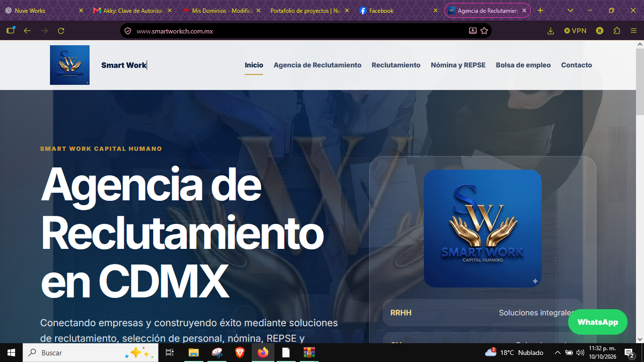
Task: Click the Smart Work header logo
Action: pyautogui.click(x=70, y=65)
